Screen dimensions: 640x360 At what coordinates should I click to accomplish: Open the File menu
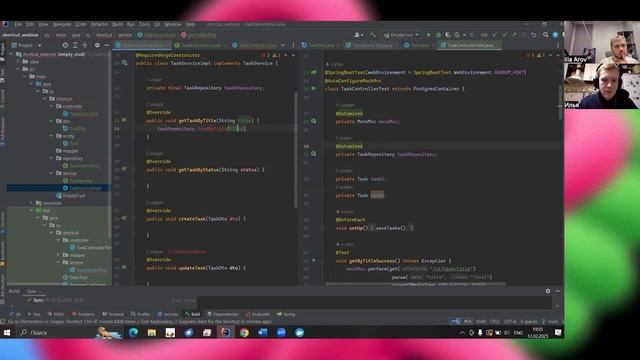(18, 24)
